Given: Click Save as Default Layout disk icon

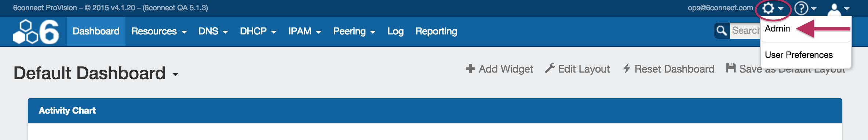Looking at the screenshot, I should coord(731,68).
